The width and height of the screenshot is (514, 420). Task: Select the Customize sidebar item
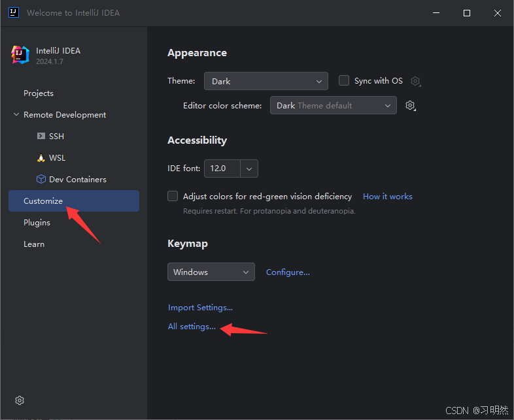coord(74,201)
